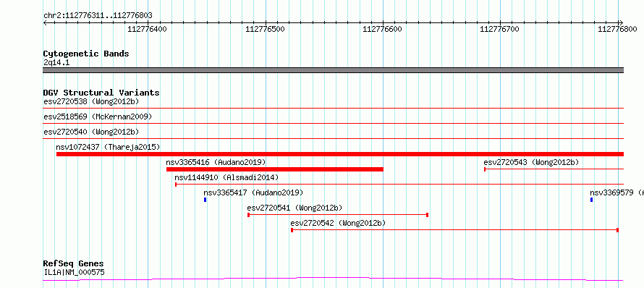Click the chr2:112776311..112776803 region label
This screenshot has height=288, width=644.
pos(98,16)
